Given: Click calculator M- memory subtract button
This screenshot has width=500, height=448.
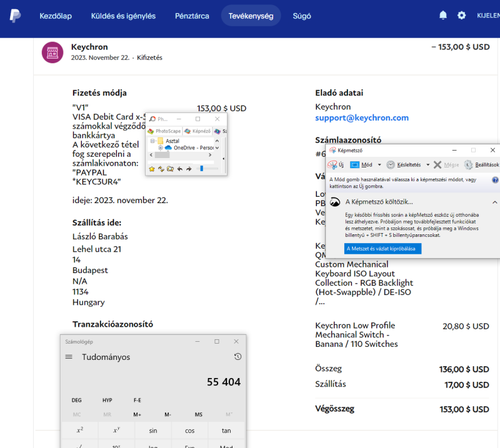Looking at the screenshot, I should pyautogui.click(x=168, y=414).
